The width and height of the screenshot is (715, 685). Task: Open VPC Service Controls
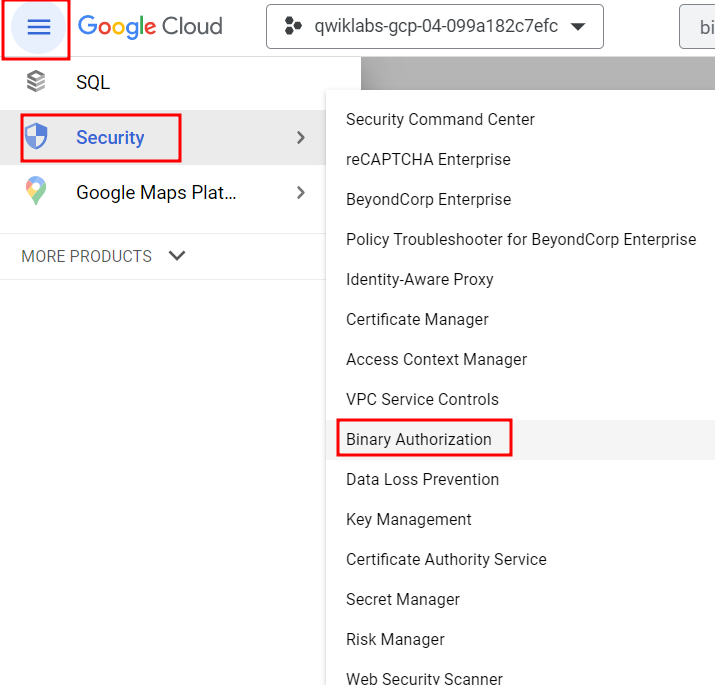422,400
